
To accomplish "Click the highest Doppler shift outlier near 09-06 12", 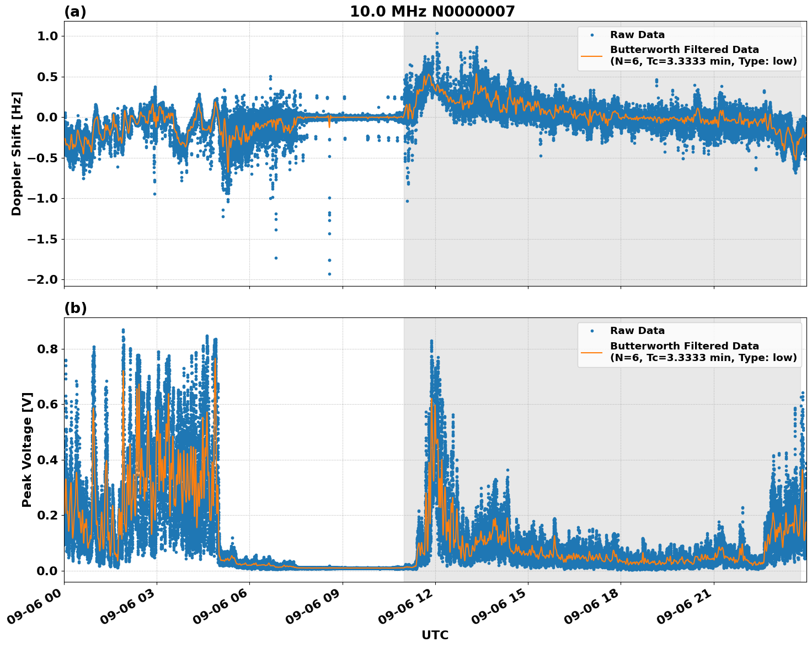I will (x=436, y=34).
